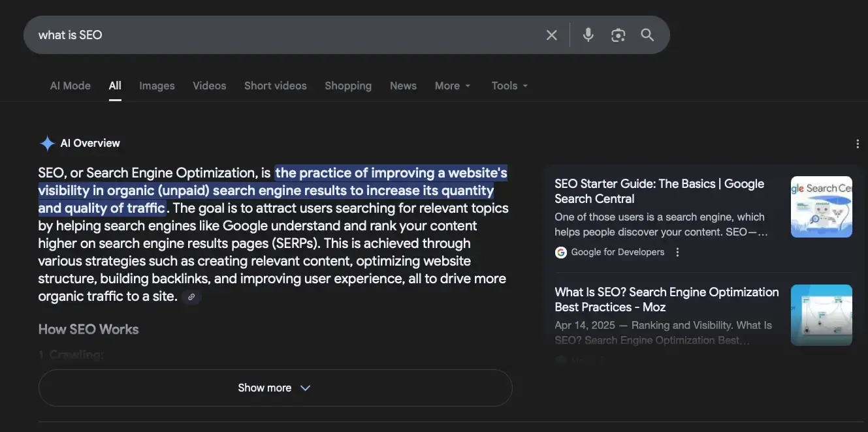Expand the More dropdown menu

[x=453, y=85]
